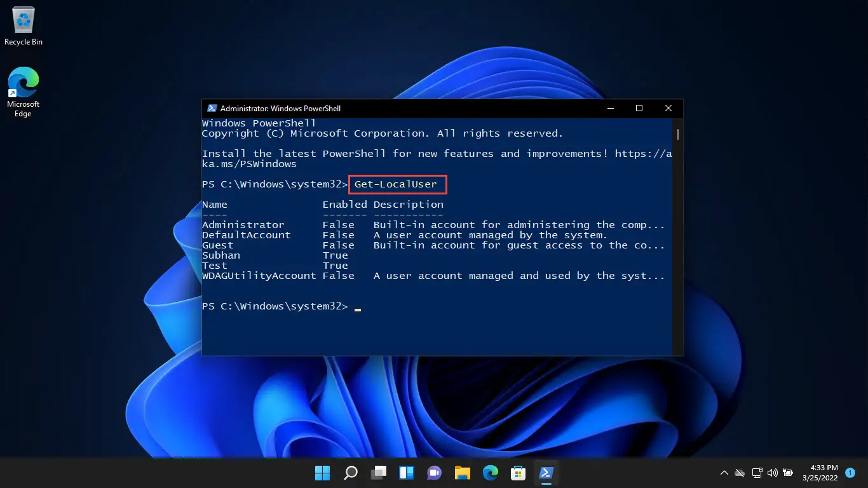Open Microsoft Store from the taskbar
Image resolution: width=868 pixels, height=488 pixels.
point(518,473)
